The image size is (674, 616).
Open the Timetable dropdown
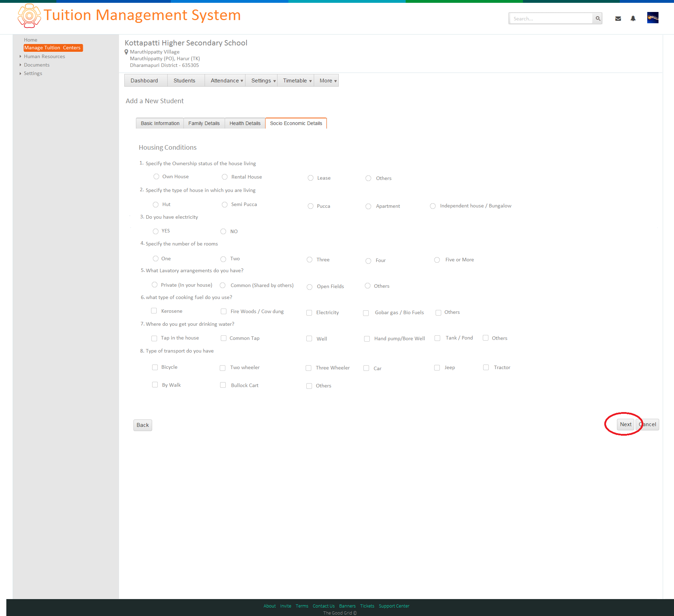coord(296,81)
